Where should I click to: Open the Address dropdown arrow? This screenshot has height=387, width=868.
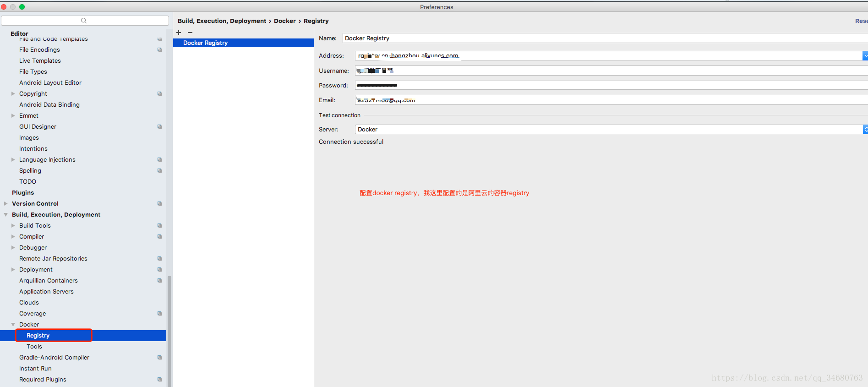[x=865, y=55]
